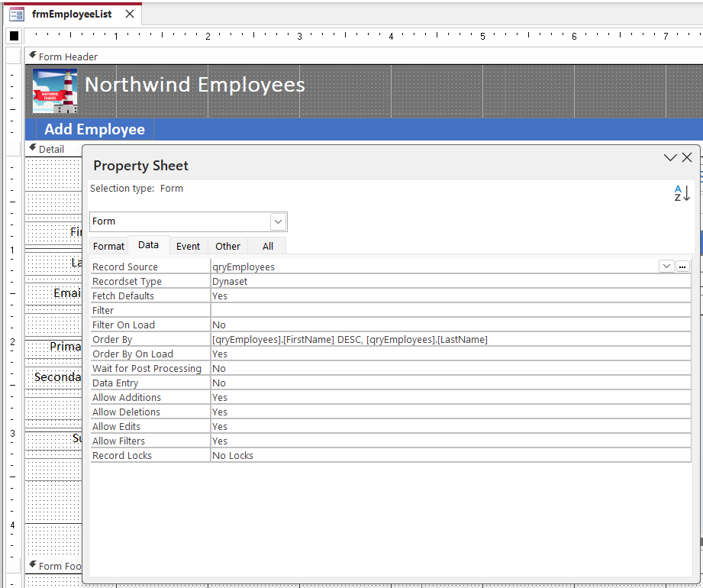
Task: Select the Allow Filters property label
Action: coord(118,441)
